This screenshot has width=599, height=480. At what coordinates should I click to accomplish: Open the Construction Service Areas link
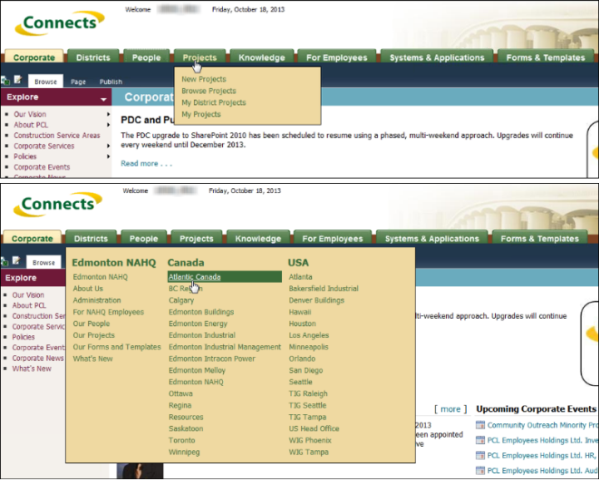tap(57, 135)
